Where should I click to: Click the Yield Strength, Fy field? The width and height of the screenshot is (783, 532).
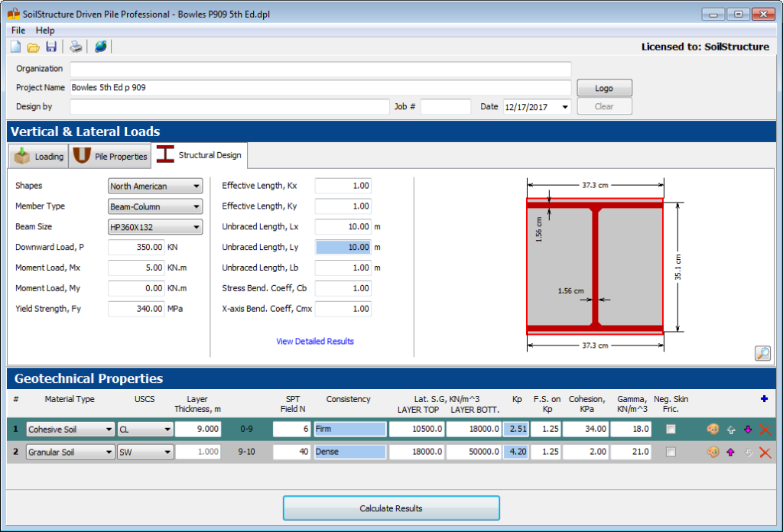tap(136, 308)
